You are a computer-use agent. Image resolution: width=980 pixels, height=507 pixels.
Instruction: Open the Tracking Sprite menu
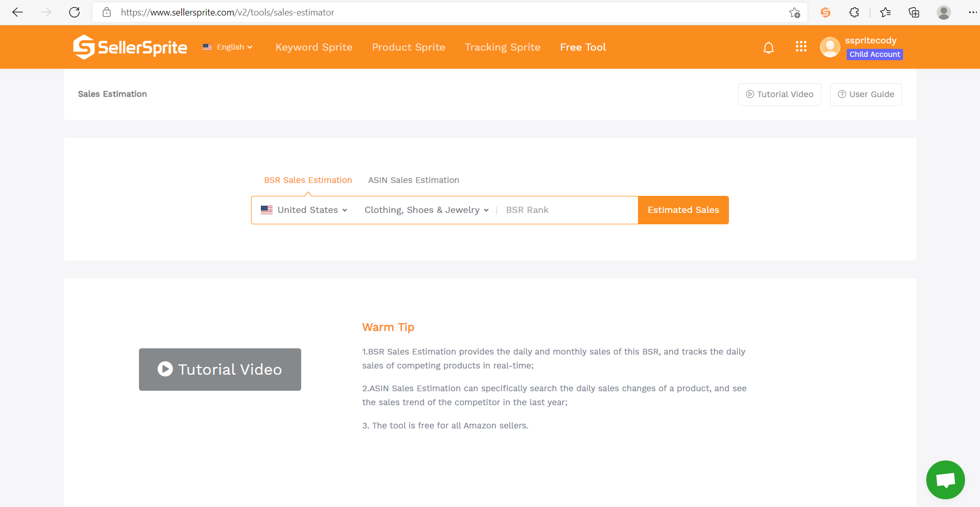[x=503, y=47]
